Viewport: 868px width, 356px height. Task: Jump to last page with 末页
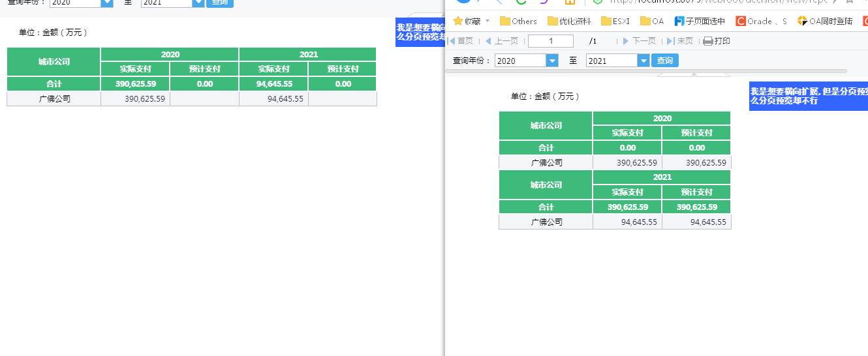tap(680, 41)
